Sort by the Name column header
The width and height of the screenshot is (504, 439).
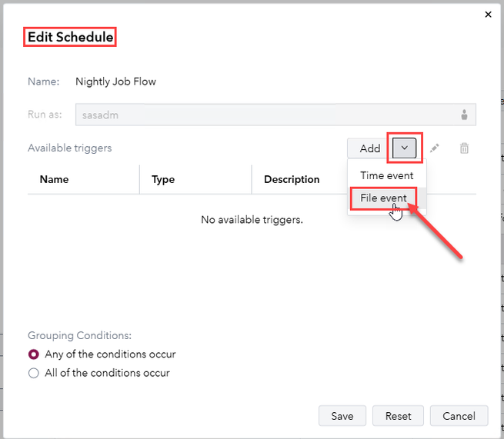tap(54, 179)
